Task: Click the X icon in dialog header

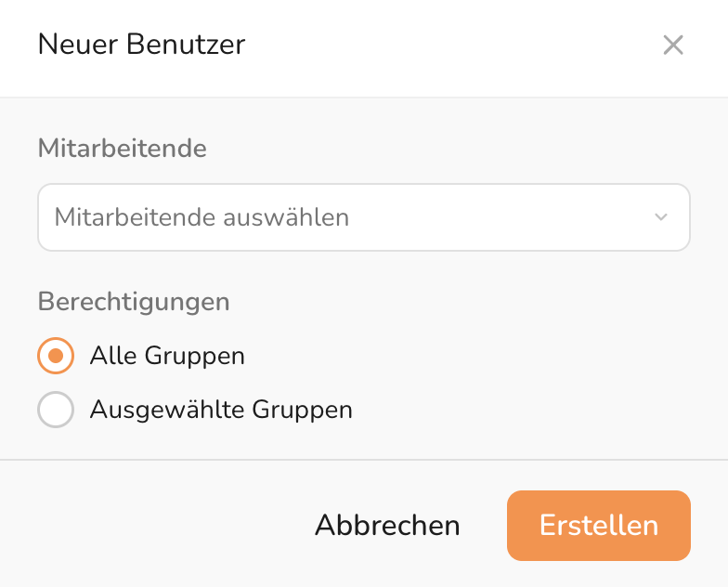Action: [673, 45]
